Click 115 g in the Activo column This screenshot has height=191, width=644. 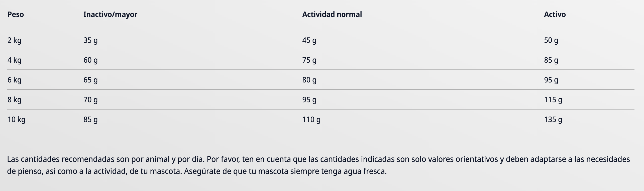pyautogui.click(x=553, y=100)
